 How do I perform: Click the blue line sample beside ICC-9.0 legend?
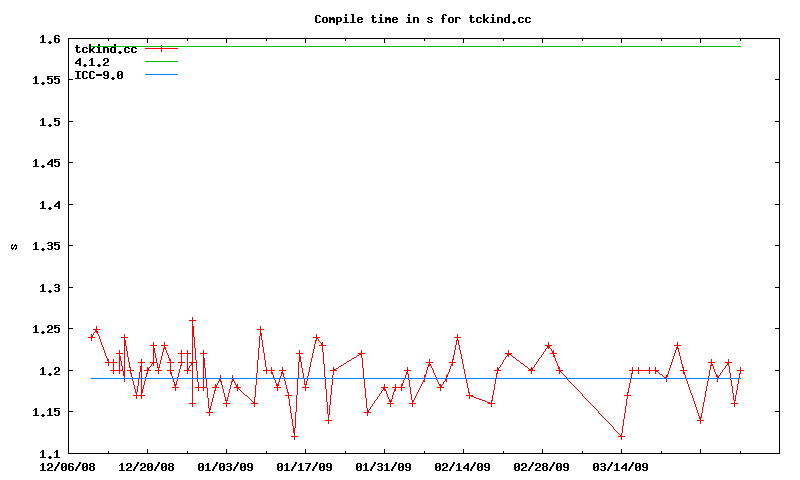click(x=161, y=75)
